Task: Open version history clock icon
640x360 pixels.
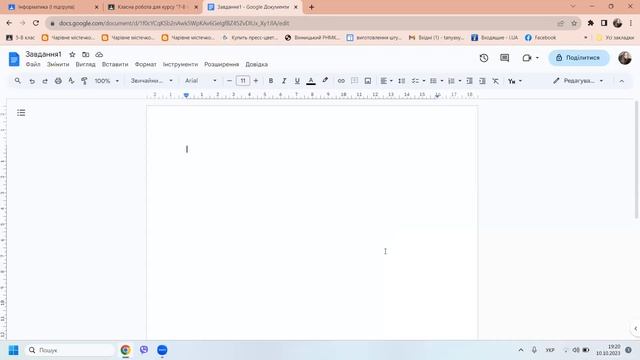Action: (484, 58)
